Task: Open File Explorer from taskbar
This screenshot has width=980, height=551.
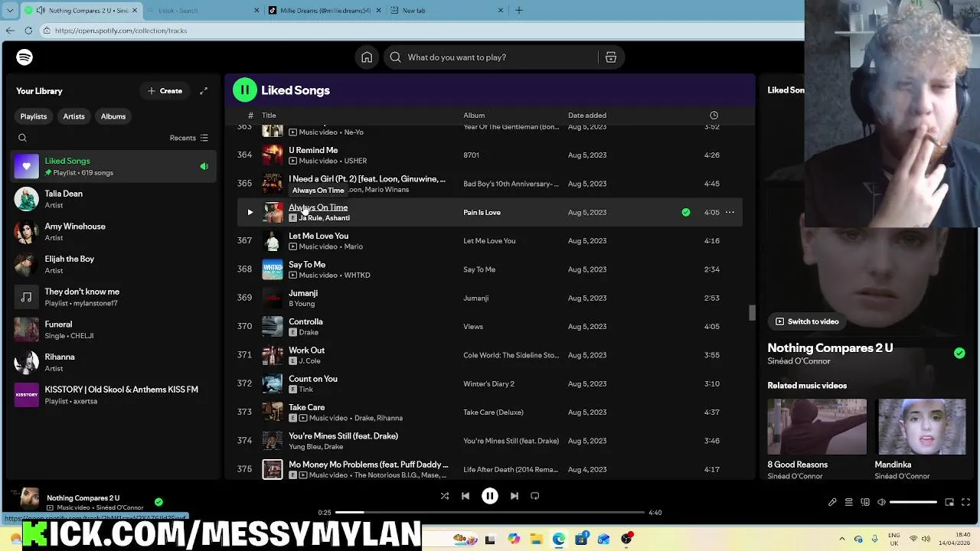Action: [x=536, y=540]
